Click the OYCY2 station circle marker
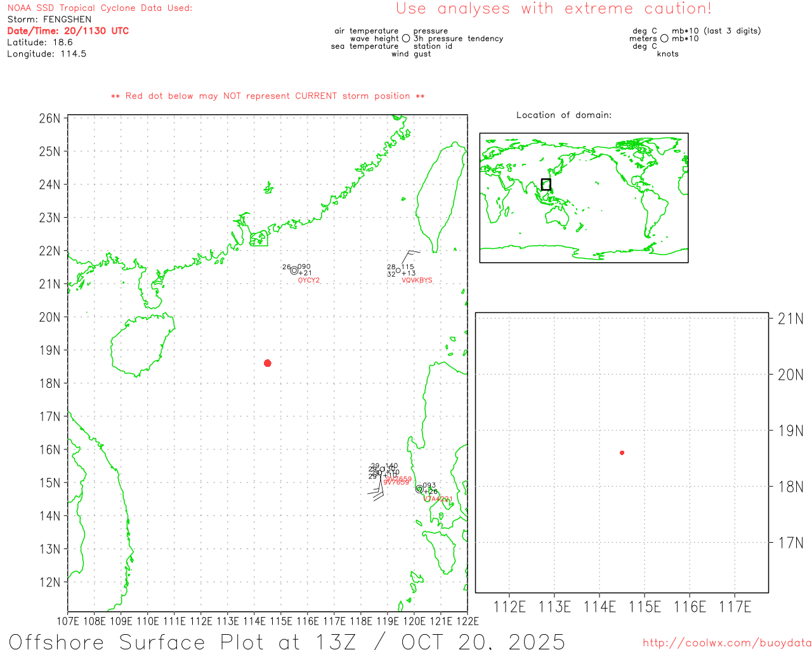 (x=294, y=270)
